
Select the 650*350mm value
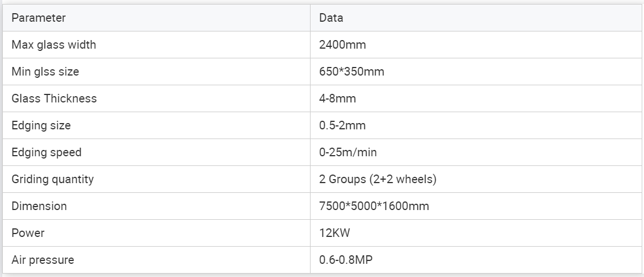352,72
